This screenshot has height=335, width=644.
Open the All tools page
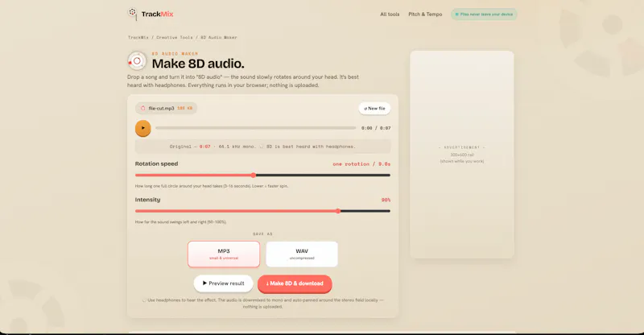tap(390, 14)
